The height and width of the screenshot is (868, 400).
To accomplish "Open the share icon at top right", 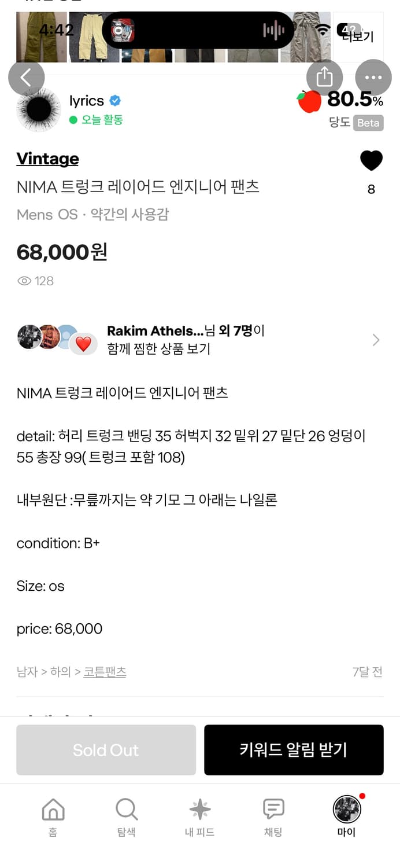I will pyautogui.click(x=324, y=77).
